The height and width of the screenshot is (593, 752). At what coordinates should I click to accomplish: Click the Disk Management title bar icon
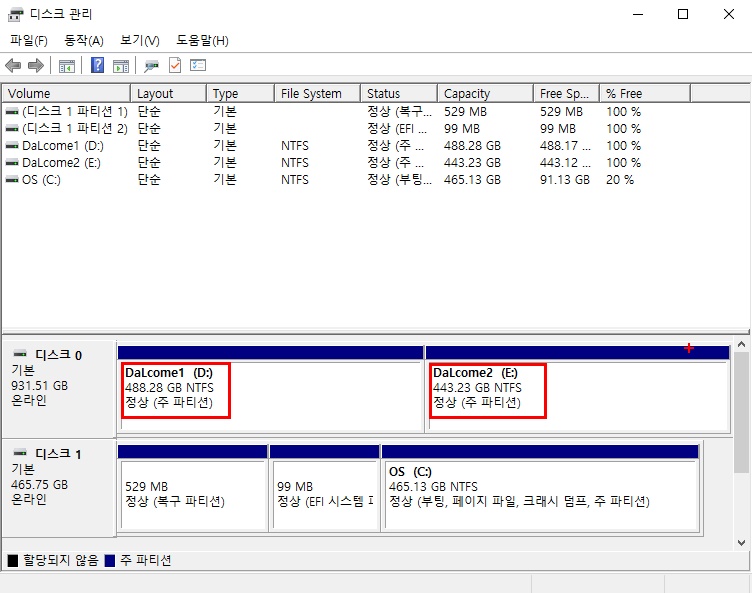[x=15, y=14]
